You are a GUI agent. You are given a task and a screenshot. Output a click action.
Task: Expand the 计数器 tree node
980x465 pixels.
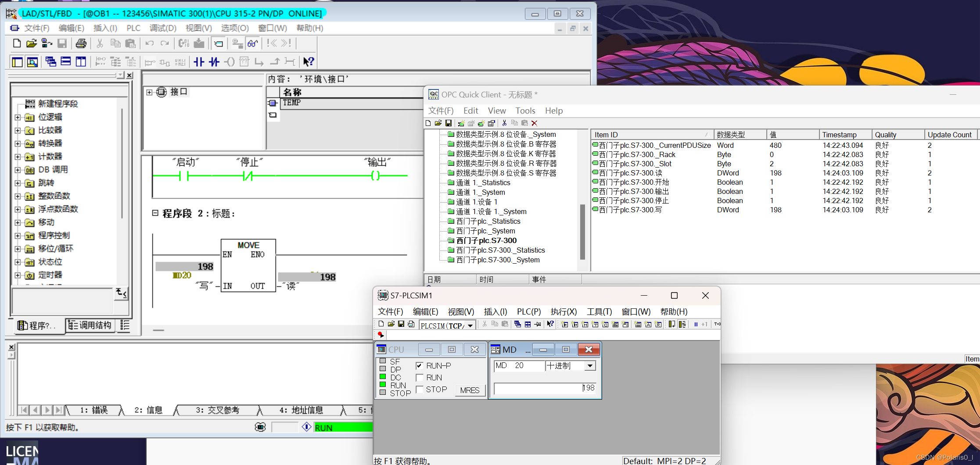pos(18,157)
